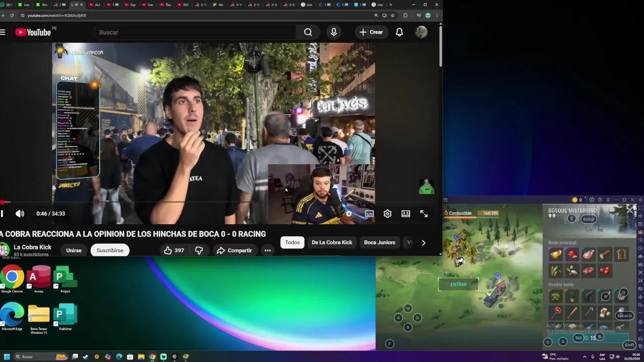The width and height of the screenshot is (644, 362).
Task: Open File Explorer from the taskbar
Action: point(141,357)
